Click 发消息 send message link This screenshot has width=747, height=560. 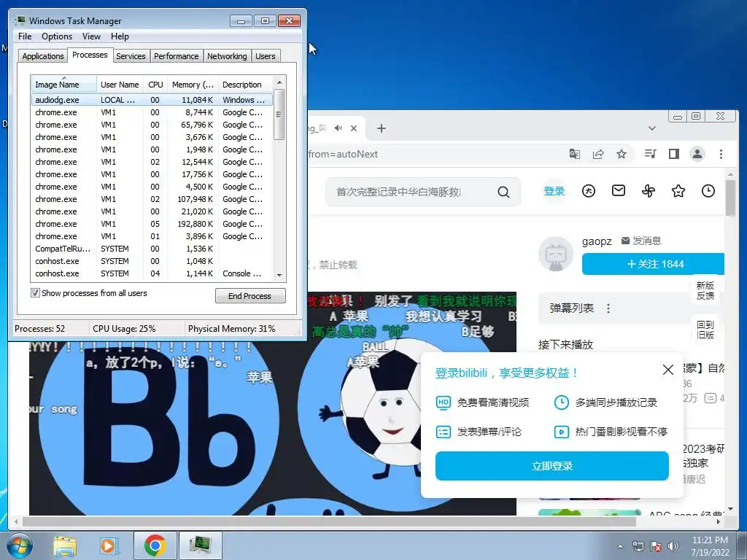[641, 241]
